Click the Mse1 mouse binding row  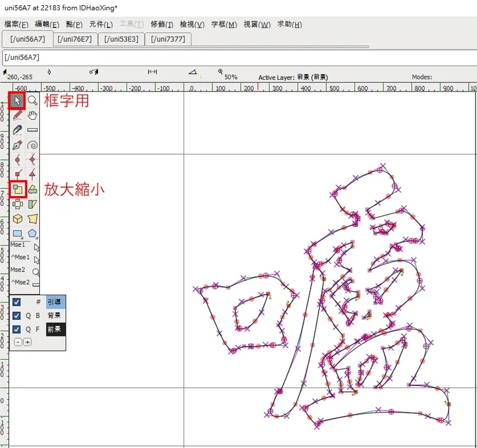tap(24, 246)
